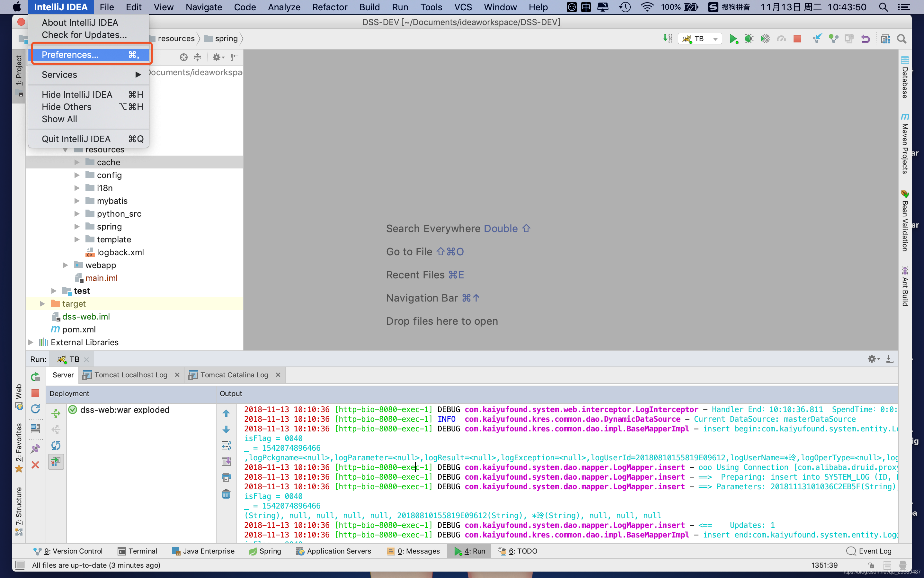Open Maven Projects side panel

point(904,143)
